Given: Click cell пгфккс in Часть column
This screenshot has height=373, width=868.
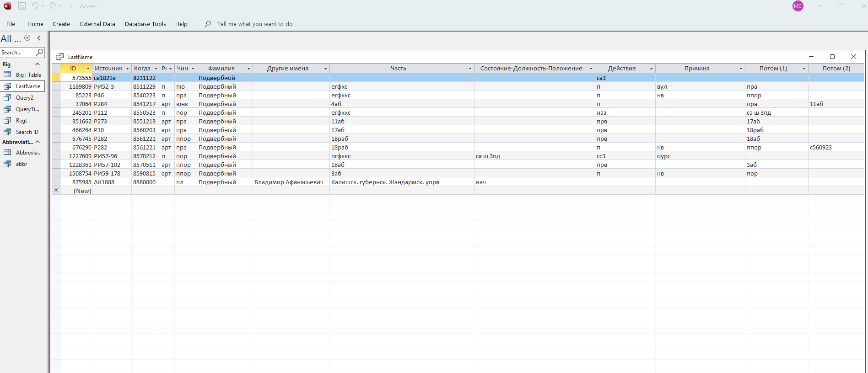Looking at the screenshot, I should pos(402,156).
